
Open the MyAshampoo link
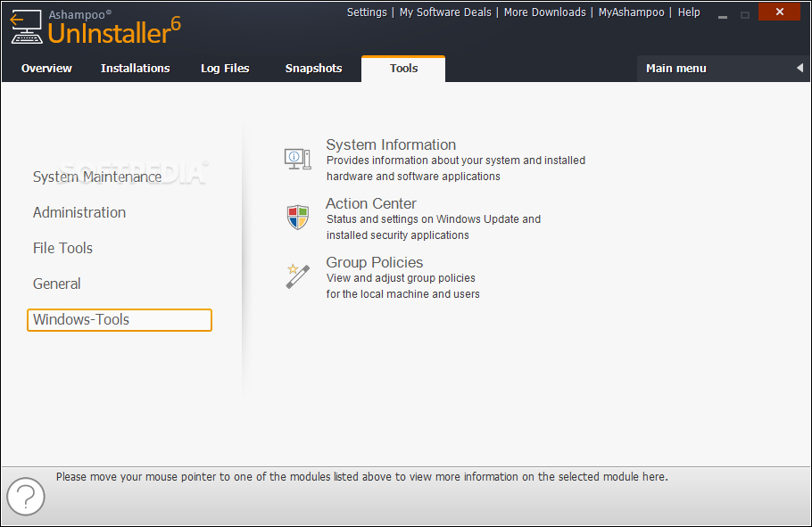[631, 12]
